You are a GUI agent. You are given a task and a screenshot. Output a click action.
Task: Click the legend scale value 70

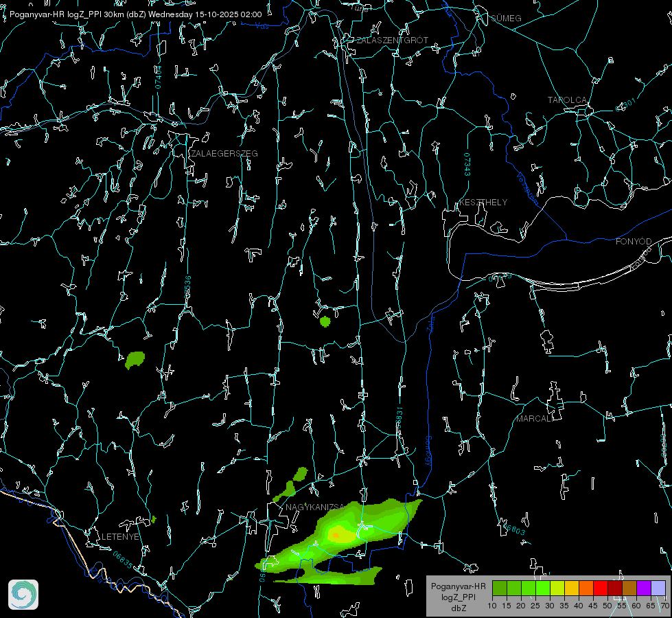(665, 606)
